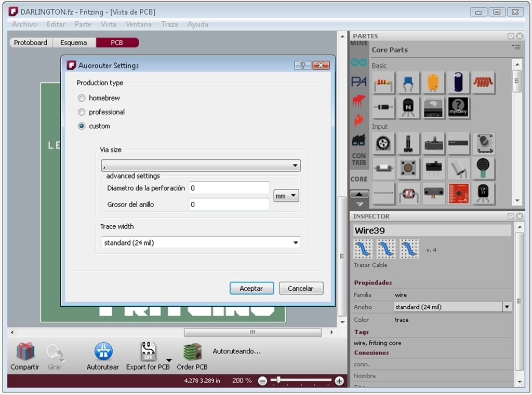Click the zoom slider handle
The height and width of the screenshot is (395, 532).
coord(278,380)
